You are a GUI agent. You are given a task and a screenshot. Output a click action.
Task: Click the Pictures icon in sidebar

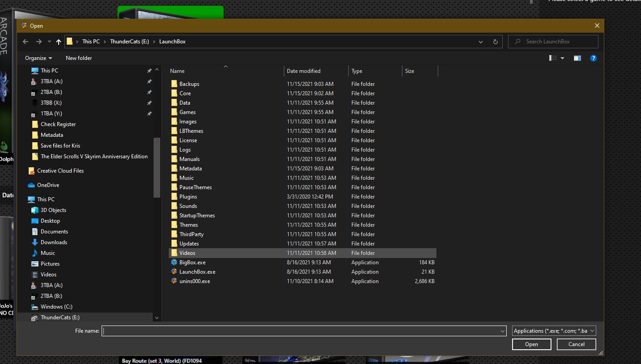click(35, 264)
